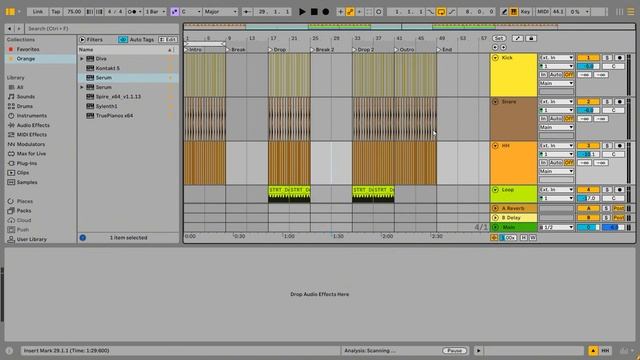Viewport: 640px width, 360px height.
Task: Toggle the Automation Arm icon
Action: [350, 12]
